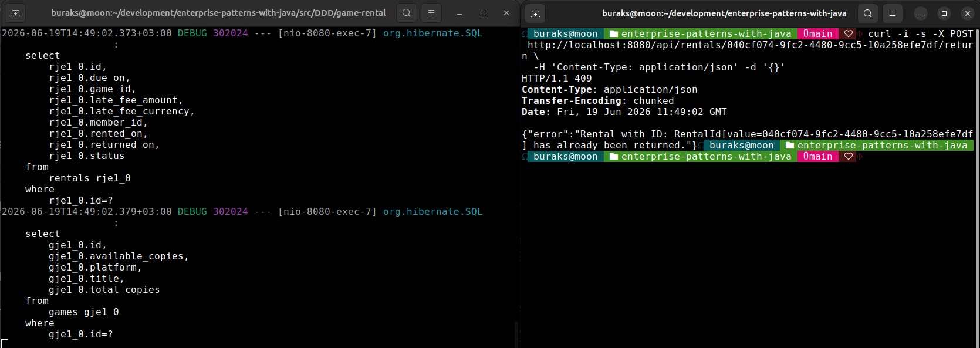Minimize the right enterprise-patterns terminal window
980x348 pixels.
click(921, 13)
